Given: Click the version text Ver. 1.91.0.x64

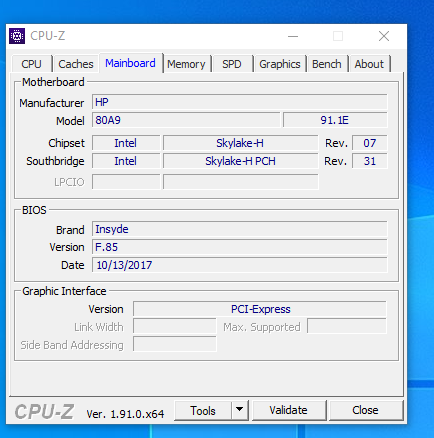Looking at the screenshot, I should tap(125, 414).
